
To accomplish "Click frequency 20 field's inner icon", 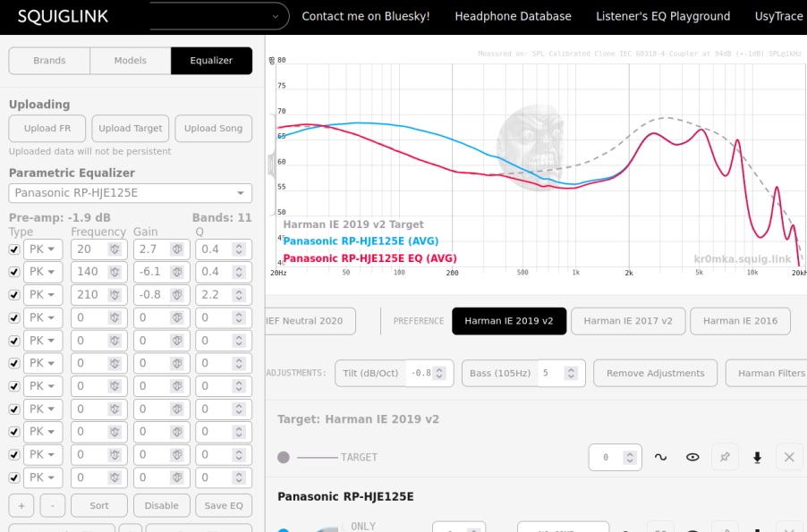I will coord(115,249).
